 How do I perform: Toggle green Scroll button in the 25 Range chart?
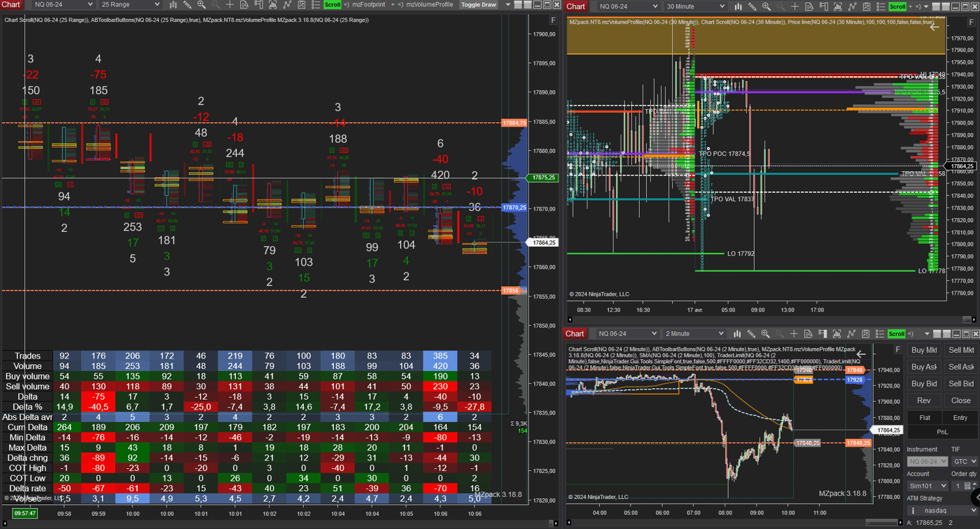point(333,5)
